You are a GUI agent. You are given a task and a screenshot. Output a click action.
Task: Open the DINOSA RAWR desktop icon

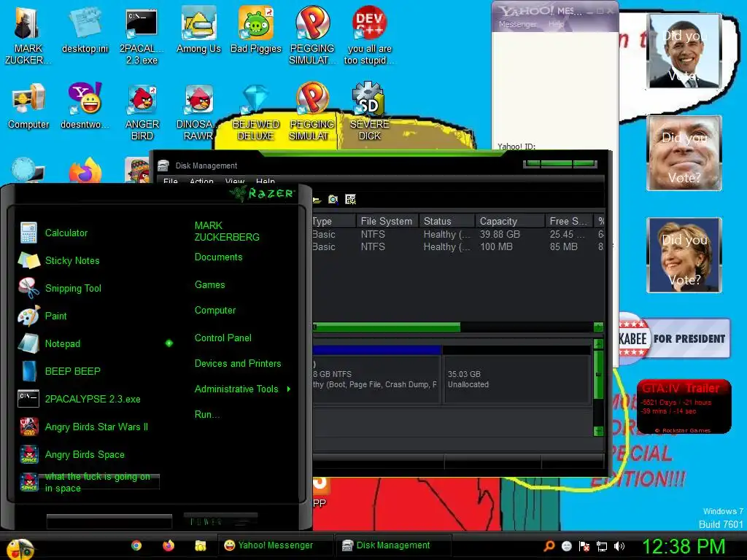click(x=198, y=112)
